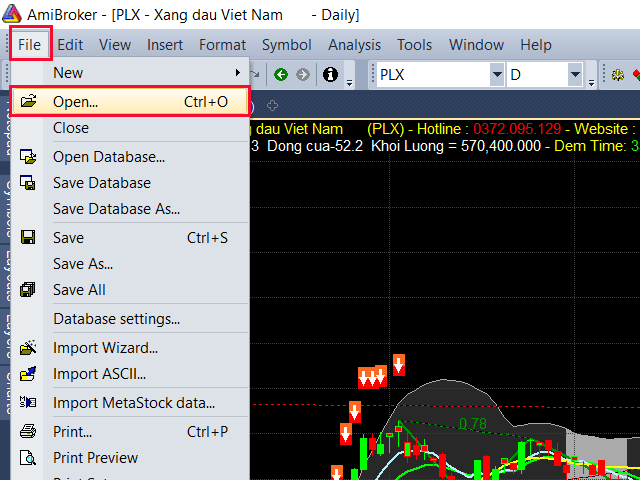The width and height of the screenshot is (640, 480).
Task: Open the Edit menu
Action: (x=70, y=44)
